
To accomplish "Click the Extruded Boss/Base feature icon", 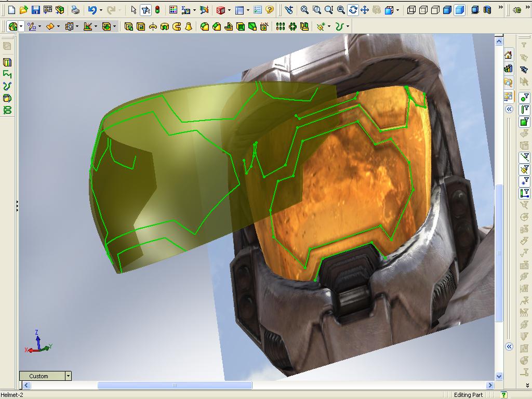I will point(129,26).
